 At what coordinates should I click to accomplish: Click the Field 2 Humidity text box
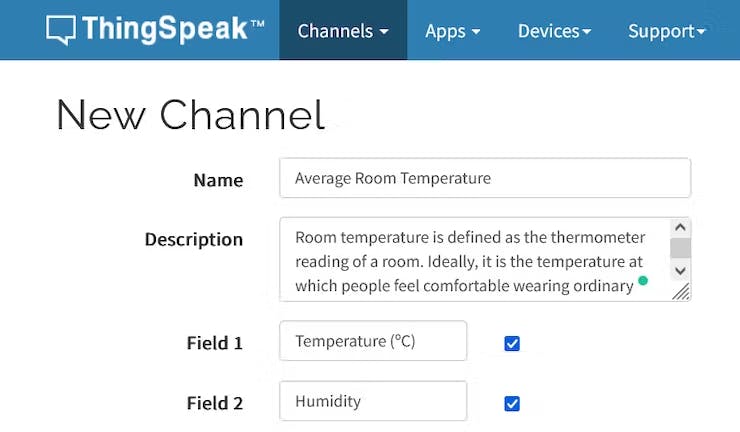[x=373, y=401]
